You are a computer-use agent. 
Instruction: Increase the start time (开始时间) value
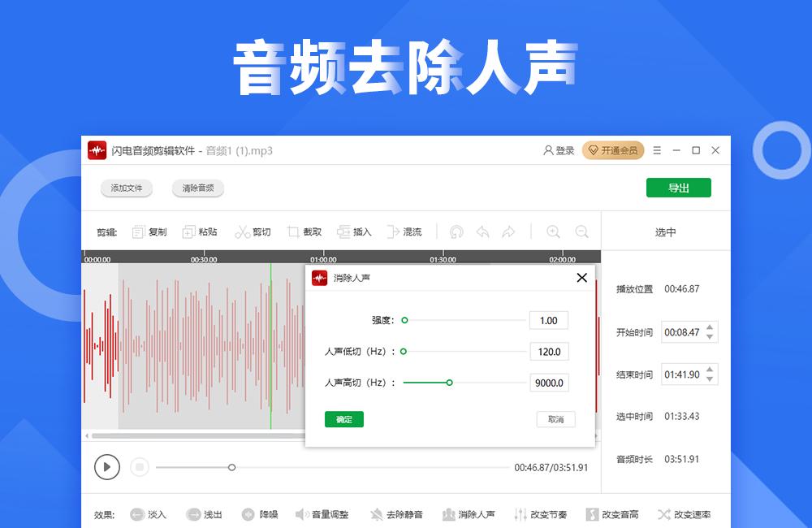coord(710,327)
